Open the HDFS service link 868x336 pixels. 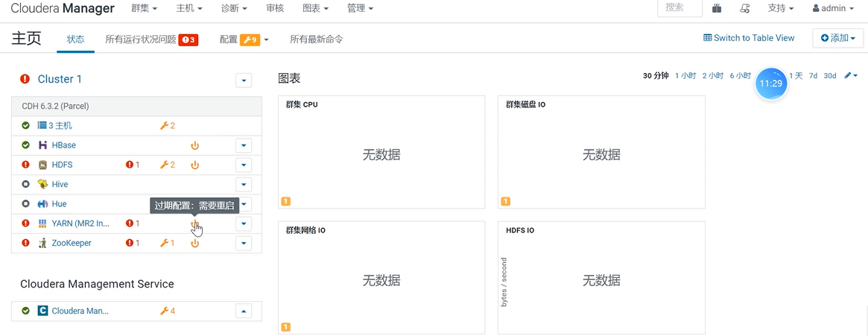(x=62, y=165)
